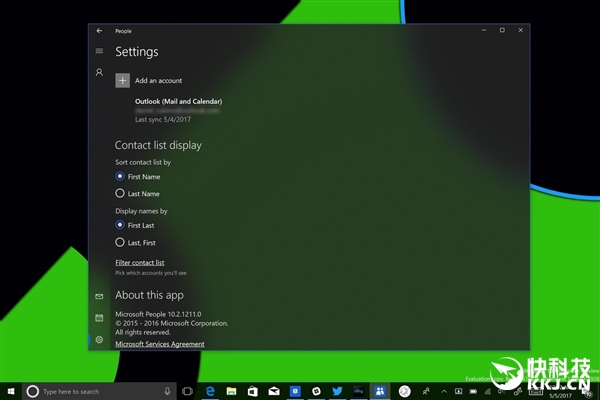Launch Twitter from the taskbar
This screenshot has width=600, height=400.
(337, 391)
